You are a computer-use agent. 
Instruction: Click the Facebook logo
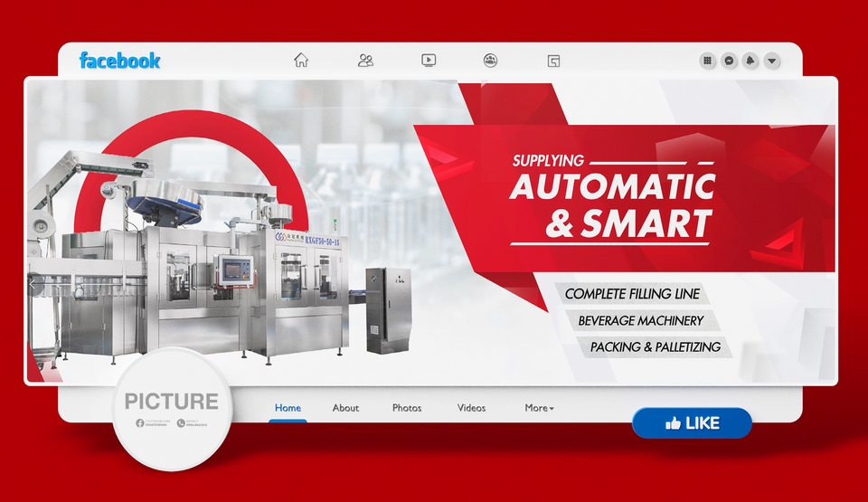pos(119,61)
